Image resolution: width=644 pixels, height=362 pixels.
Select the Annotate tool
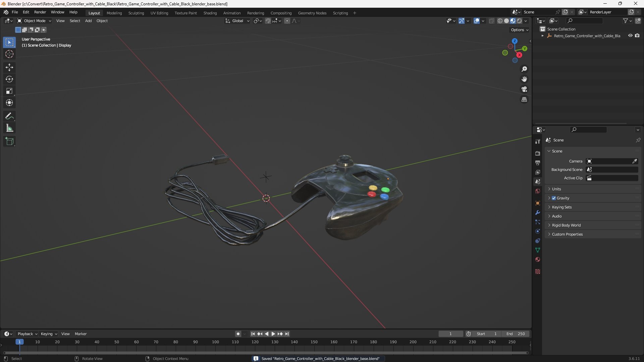(9, 116)
